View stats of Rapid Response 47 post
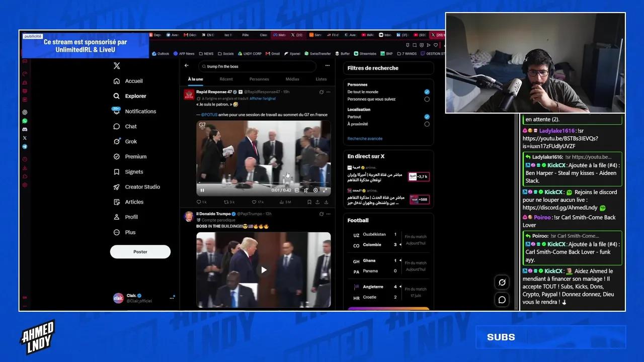The height and width of the screenshot is (362, 644). click(284, 202)
